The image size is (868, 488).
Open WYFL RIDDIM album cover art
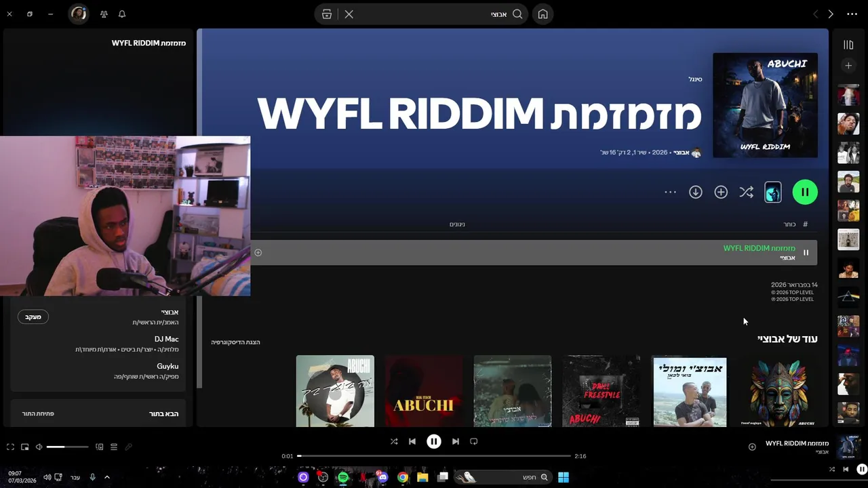click(765, 105)
